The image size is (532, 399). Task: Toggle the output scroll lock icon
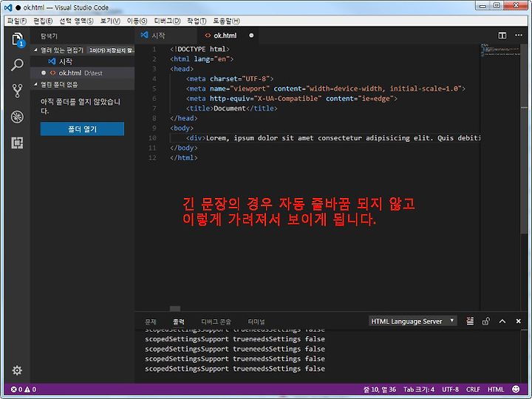pyautogui.click(x=486, y=321)
